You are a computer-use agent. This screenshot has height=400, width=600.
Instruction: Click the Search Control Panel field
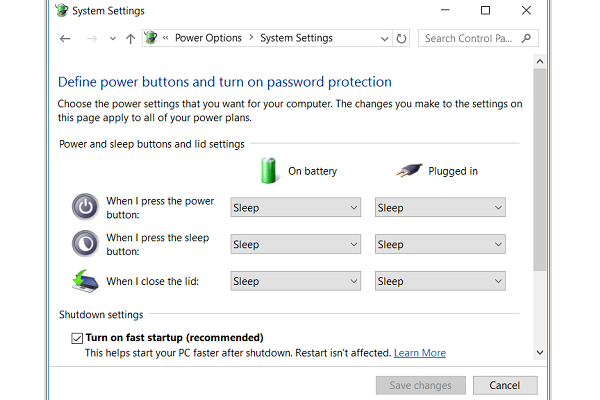471,38
